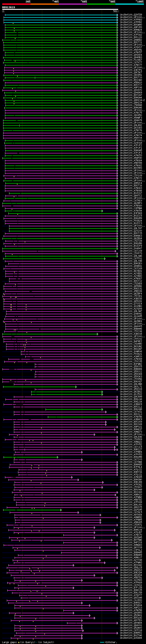The height and width of the screenshot is (644, 146).
Task: Click the arrowhead ending the UniRef100_C6TJX9 alignment
Action: [x=116, y=251]
